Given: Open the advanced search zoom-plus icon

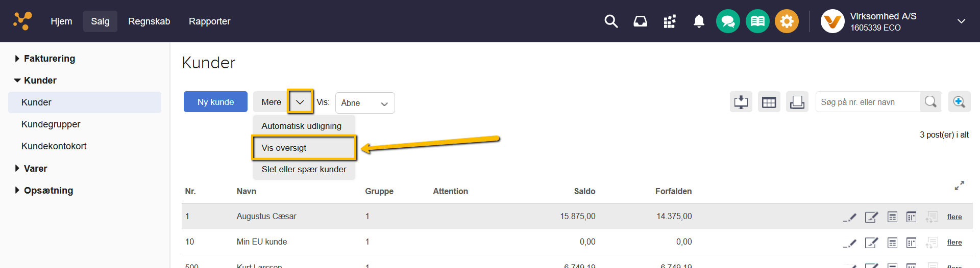Looking at the screenshot, I should click(x=959, y=102).
